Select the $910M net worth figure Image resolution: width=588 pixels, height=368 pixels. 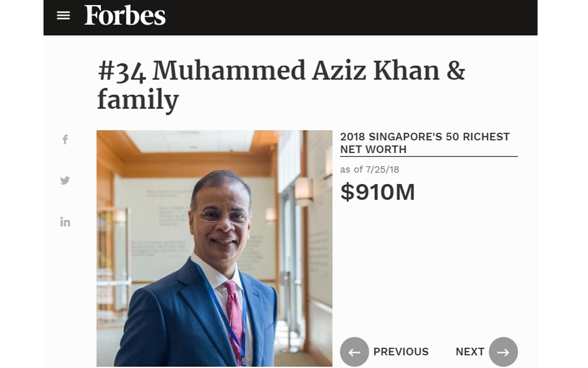[x=378, y=193]
